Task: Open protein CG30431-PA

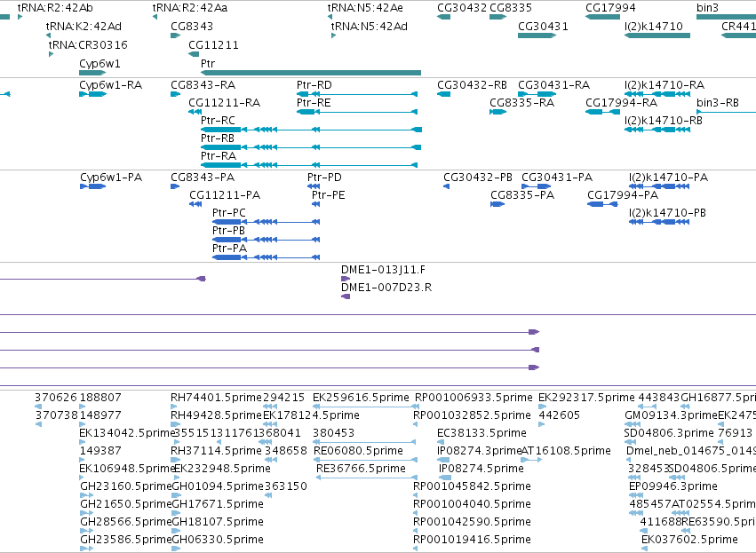Action: (x=537, y=186)
